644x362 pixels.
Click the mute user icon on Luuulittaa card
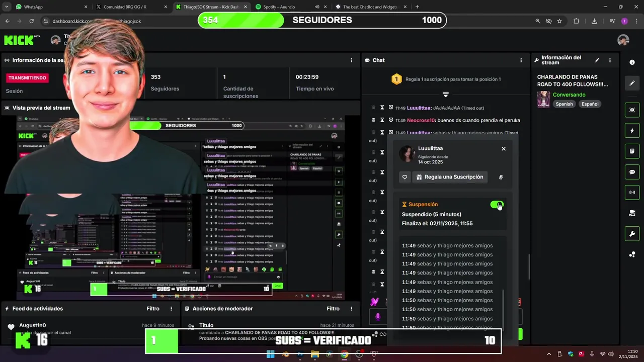501,177
